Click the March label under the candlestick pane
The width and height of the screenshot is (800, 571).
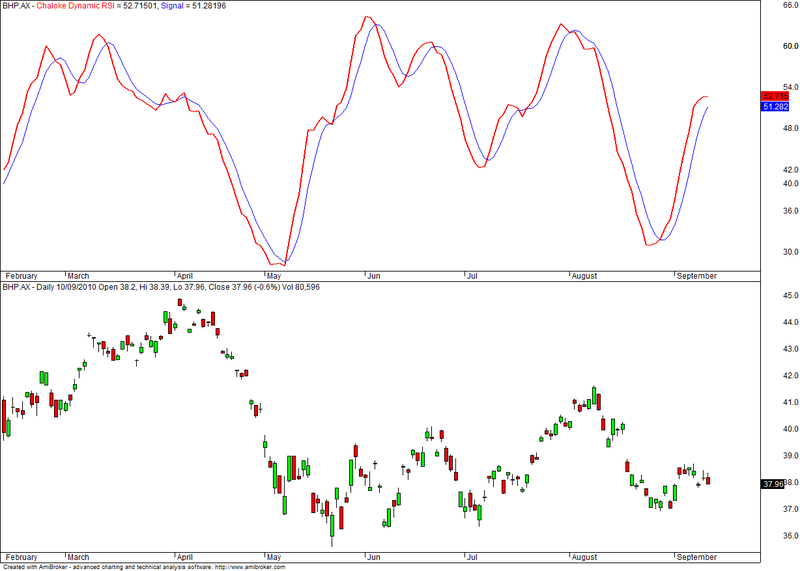point(78,557)
